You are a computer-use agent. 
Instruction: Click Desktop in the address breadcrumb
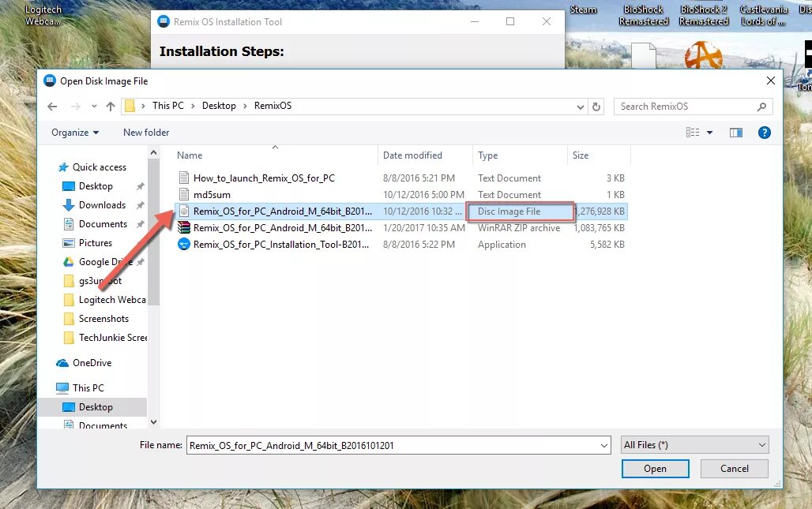(x=219, y=106)
